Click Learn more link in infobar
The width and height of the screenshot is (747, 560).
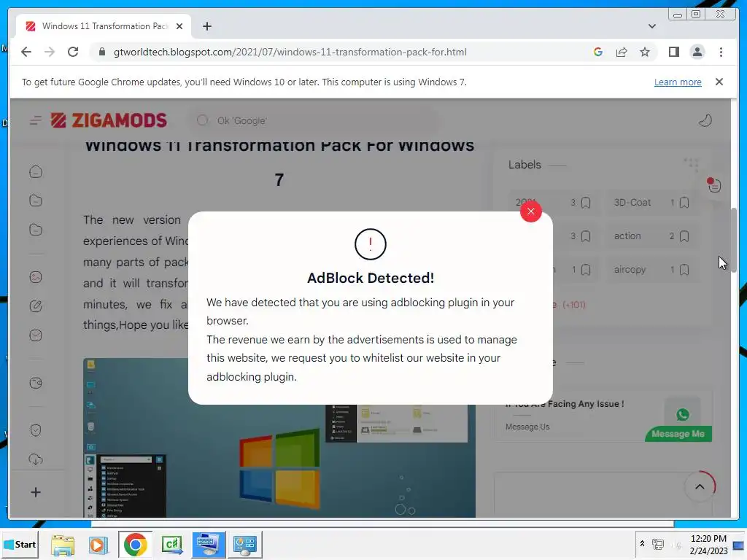678,82
